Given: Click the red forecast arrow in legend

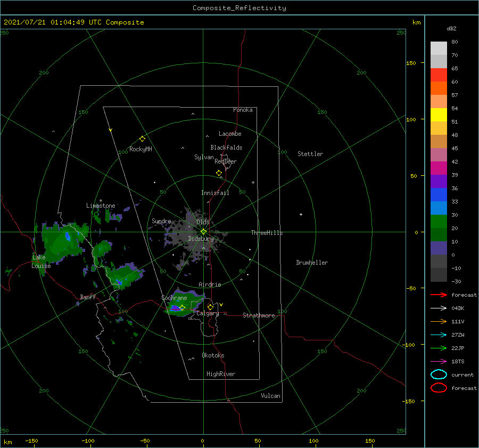Looking at the screenshot, I should click(x=439, y=295).
